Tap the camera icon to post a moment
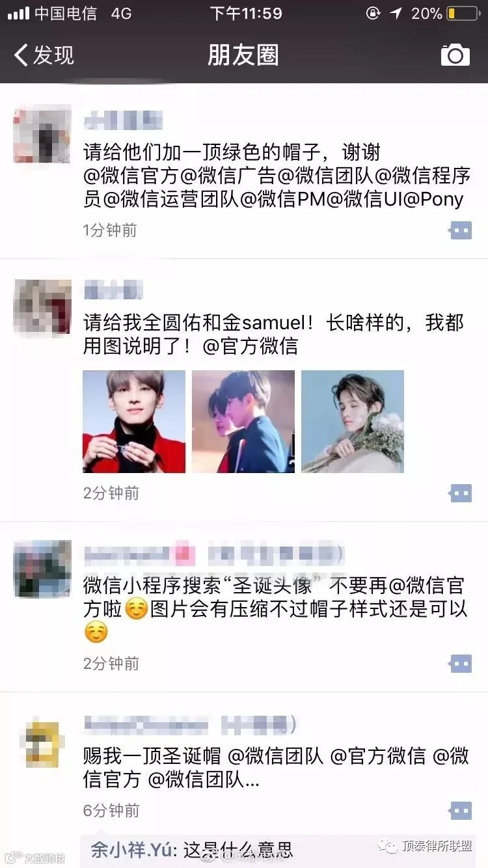Image resolution: width=488 pixels, height=868 pixels. click(455, 55)
